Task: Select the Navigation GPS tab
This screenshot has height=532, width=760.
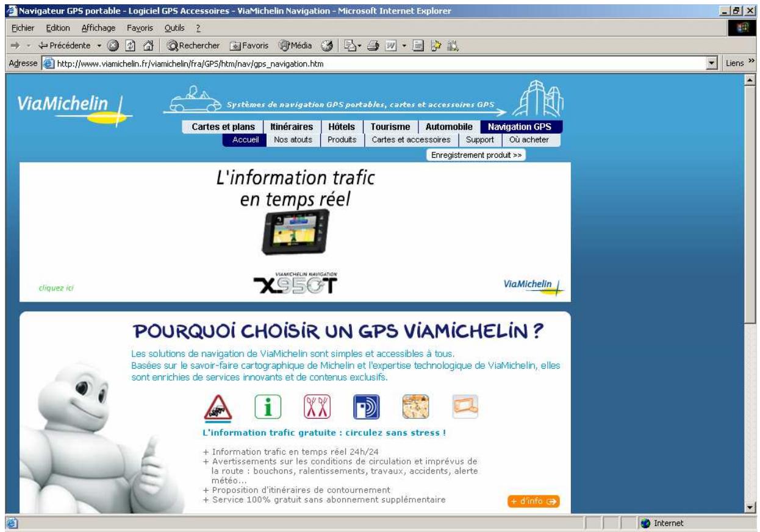Action: click(x=520, y=127)
